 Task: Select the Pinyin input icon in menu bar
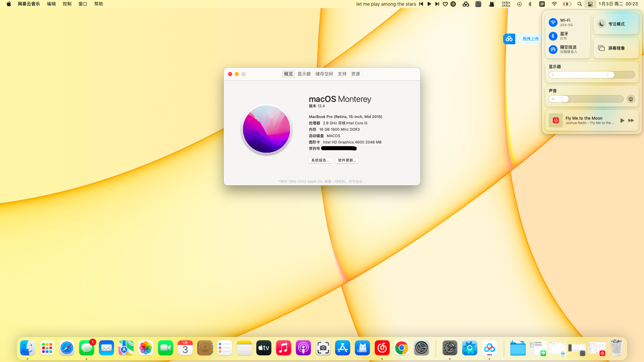coord(542,4)
